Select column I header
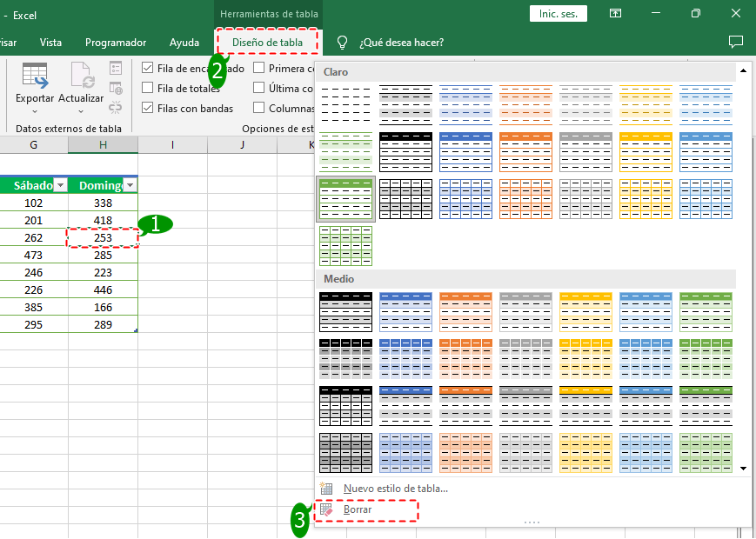756x539 pixels. click(x=172, y=144)
